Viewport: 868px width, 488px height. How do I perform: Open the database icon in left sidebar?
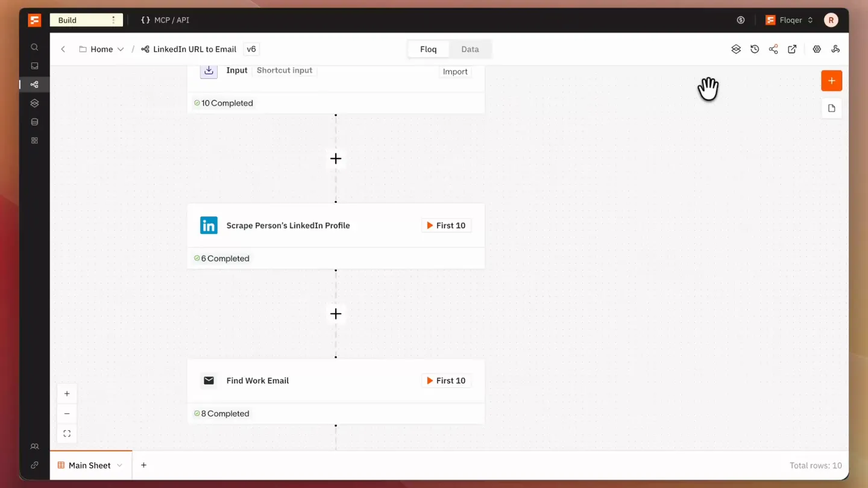click(34, 122)
